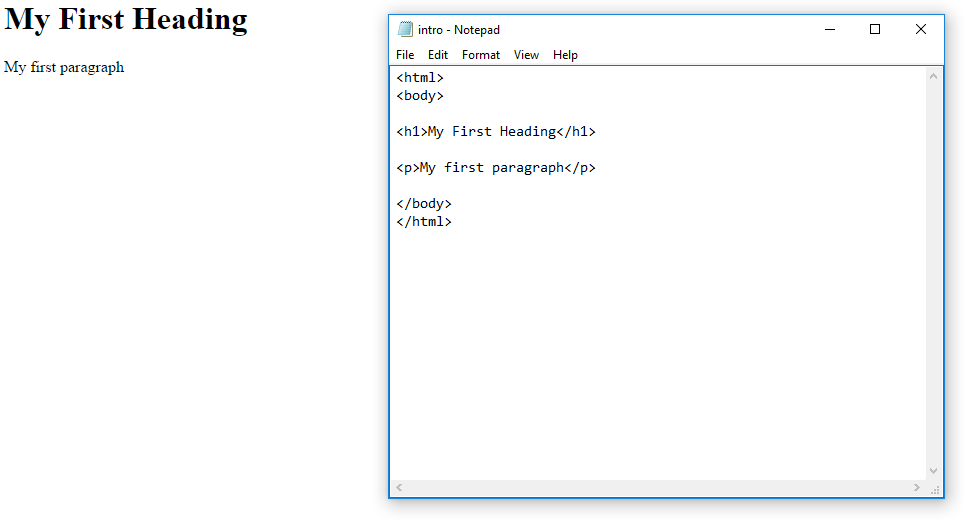The height and width of the screenshot is (526, 979).
Task: Click the horizontal scrollbar right arrow
Action: point(917,487)
